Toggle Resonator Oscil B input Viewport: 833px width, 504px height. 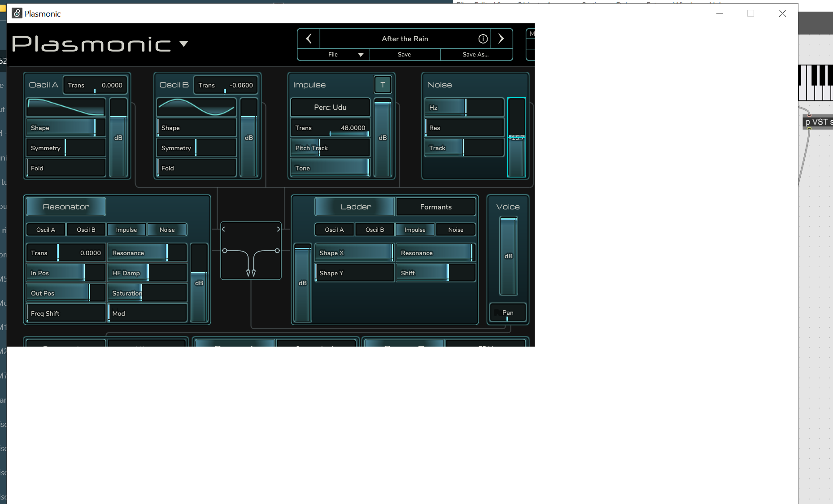pos(86,230)
